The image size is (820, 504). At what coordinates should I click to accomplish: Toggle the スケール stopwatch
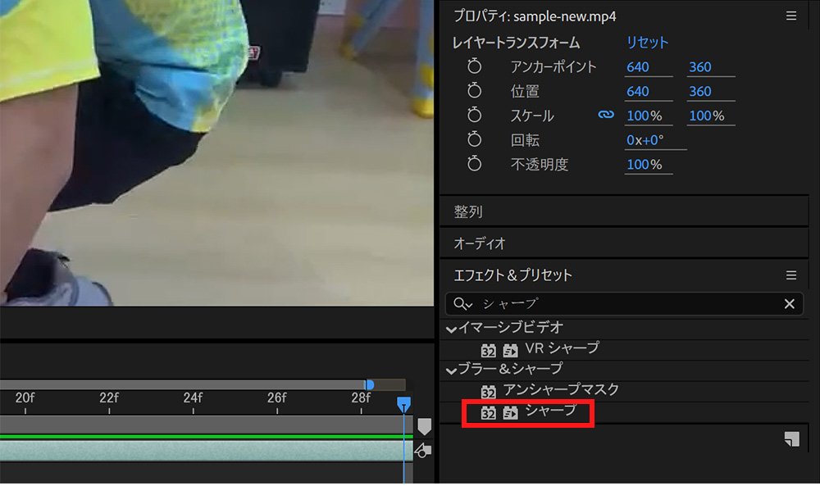click(x=474, y=115)
